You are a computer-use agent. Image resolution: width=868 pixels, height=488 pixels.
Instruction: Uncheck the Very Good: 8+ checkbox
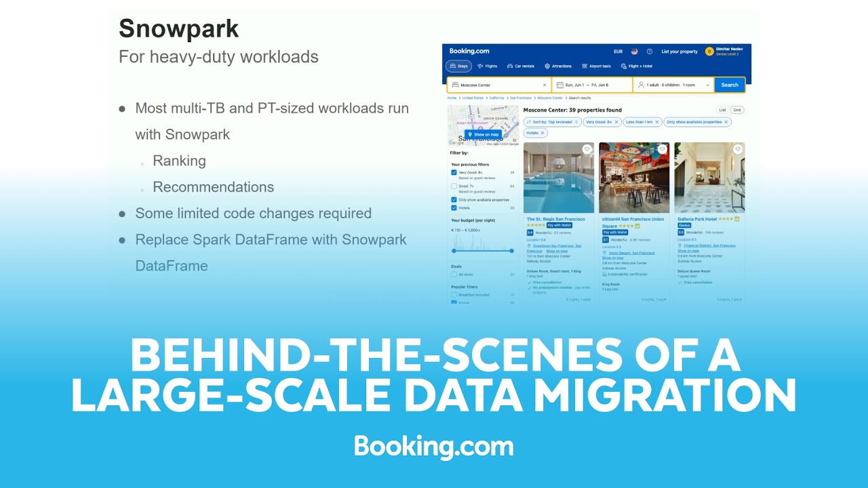(454, 172)
